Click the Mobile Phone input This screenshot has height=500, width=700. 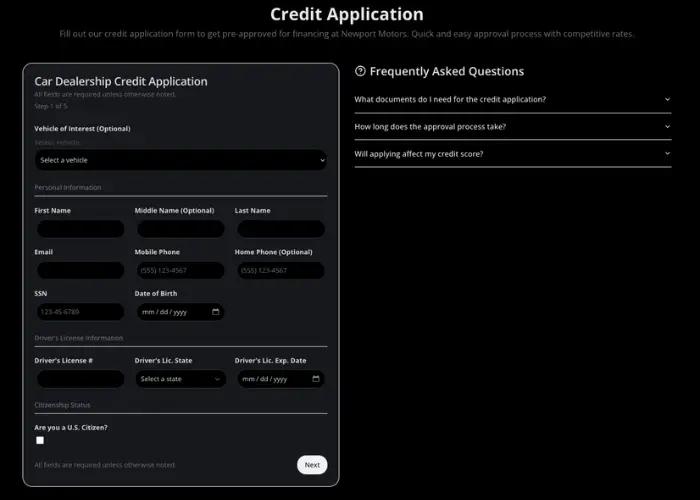[x=181, y=270]
